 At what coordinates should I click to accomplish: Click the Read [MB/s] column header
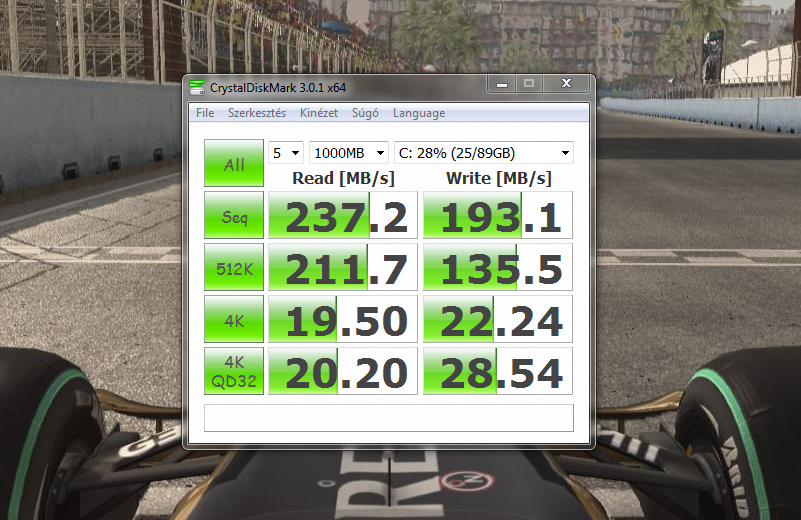point(343,178)
